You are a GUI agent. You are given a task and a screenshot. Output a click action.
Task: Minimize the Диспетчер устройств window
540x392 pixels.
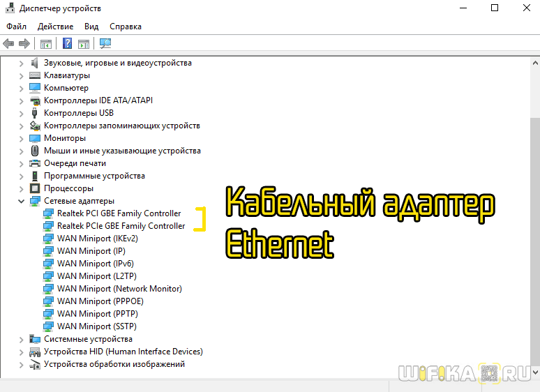(463, 8)
